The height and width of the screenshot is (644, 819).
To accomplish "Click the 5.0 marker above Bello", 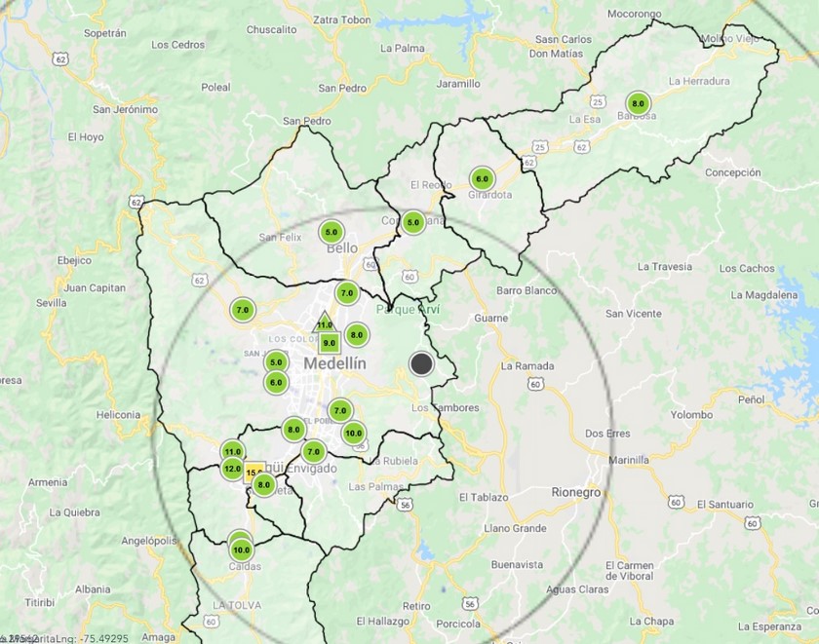I will click(331, 232).
